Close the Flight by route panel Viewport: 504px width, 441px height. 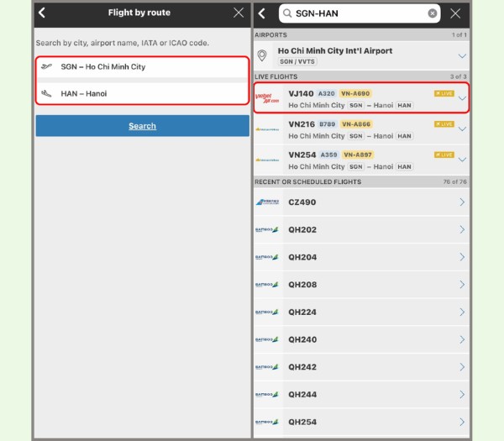pos(239,13)
